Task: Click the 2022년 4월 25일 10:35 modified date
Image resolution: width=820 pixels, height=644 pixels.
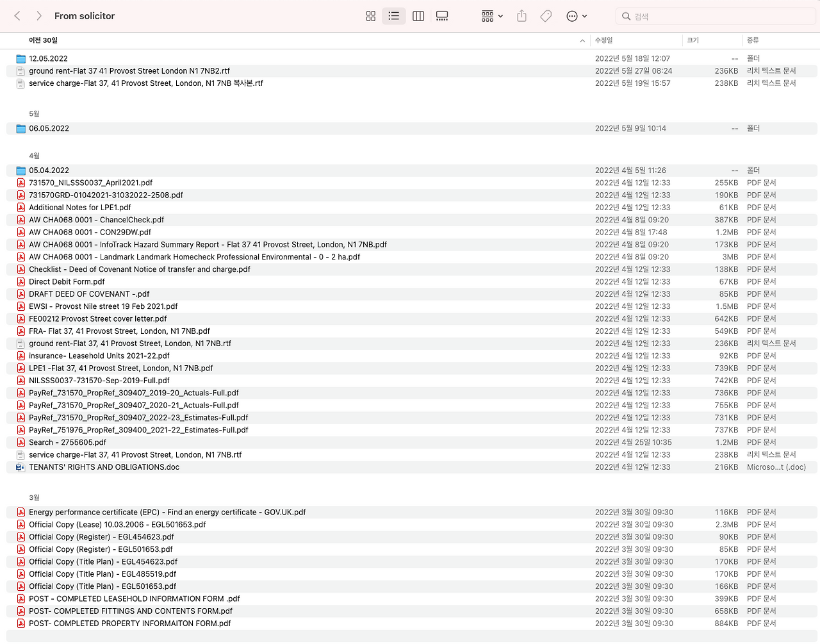Action: (x=634, y=442)
